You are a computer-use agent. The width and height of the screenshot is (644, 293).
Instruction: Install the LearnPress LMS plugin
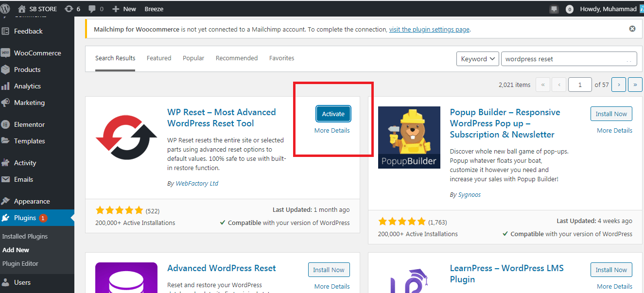(611, 270)
